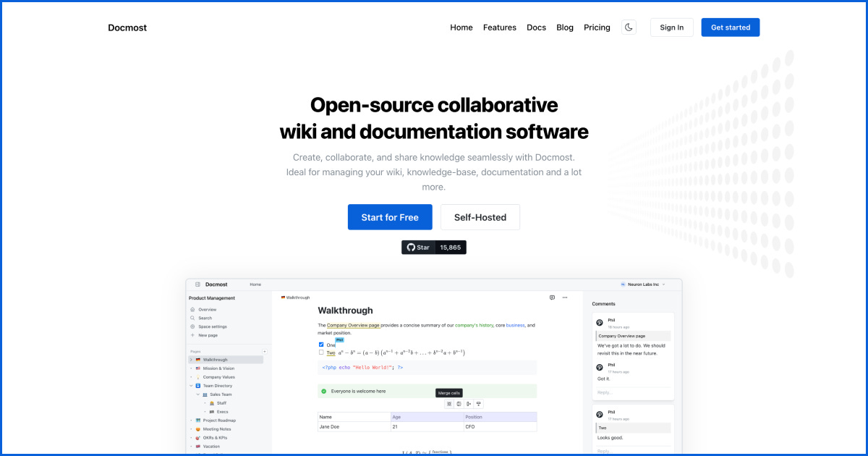Open the Company Overview page link
This screenshot has width=868, height=456.
tap(354, 325)
